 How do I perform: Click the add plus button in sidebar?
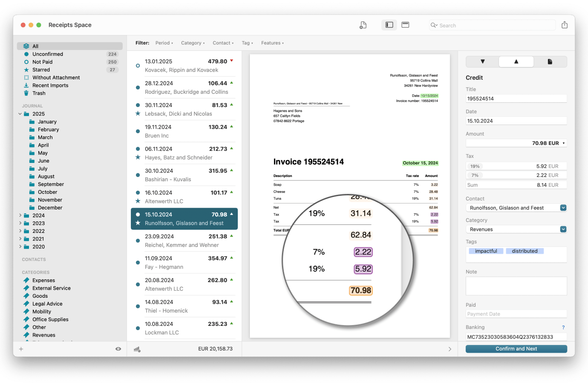[x=21, y=349]
